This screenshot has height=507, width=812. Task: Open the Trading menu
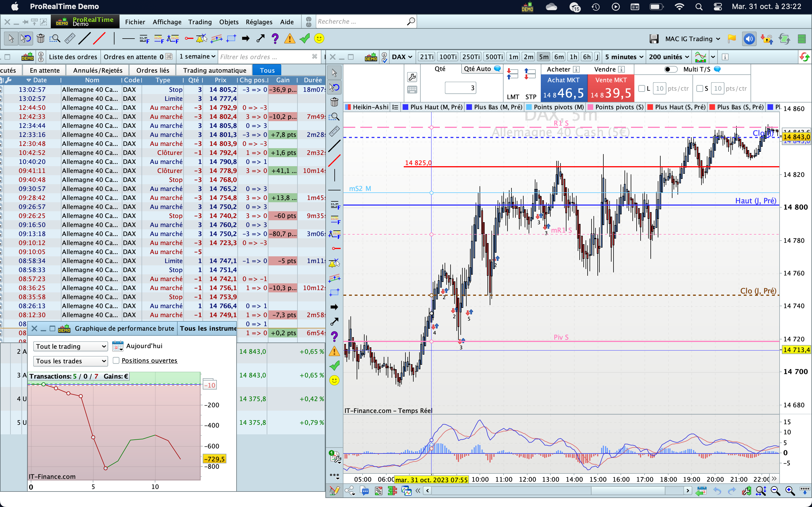coord(200,22)
